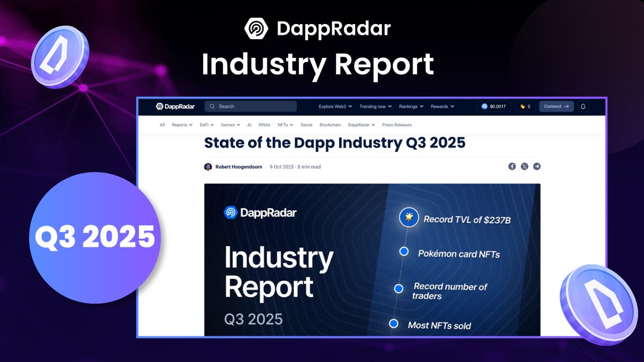Expand the Explore Web3 menu
The width and height of the screenshot is (644, 362).
pos(336,106)
